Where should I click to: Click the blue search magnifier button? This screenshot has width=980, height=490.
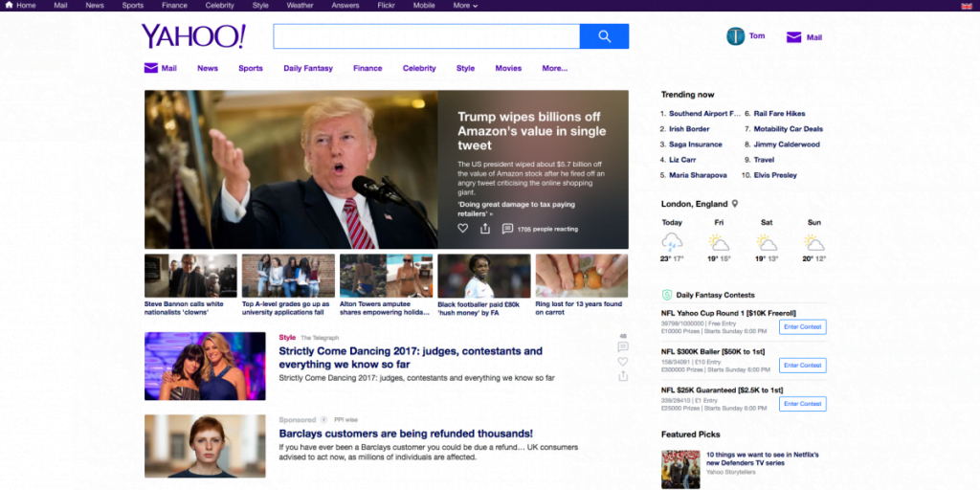(x=604, y=36)
